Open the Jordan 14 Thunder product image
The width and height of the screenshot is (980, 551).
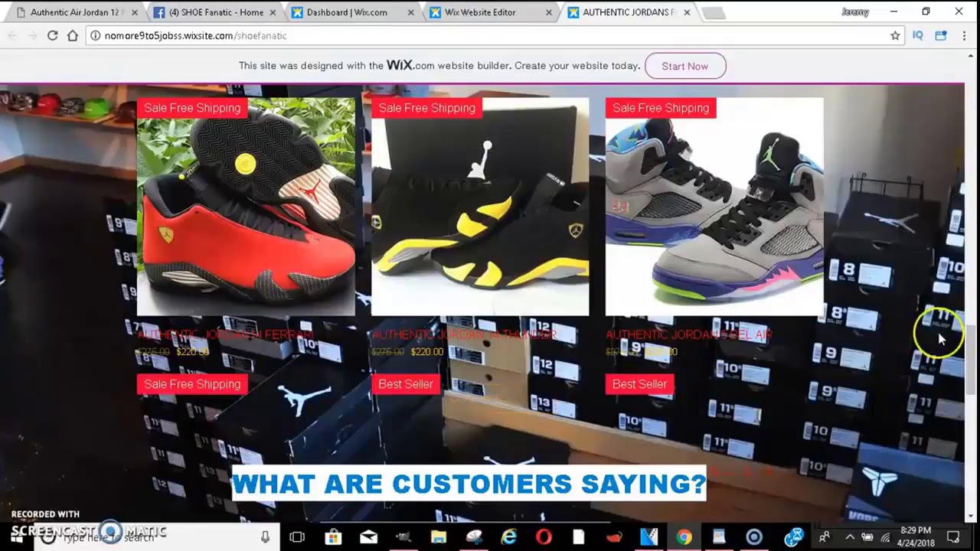pos(480,207)
